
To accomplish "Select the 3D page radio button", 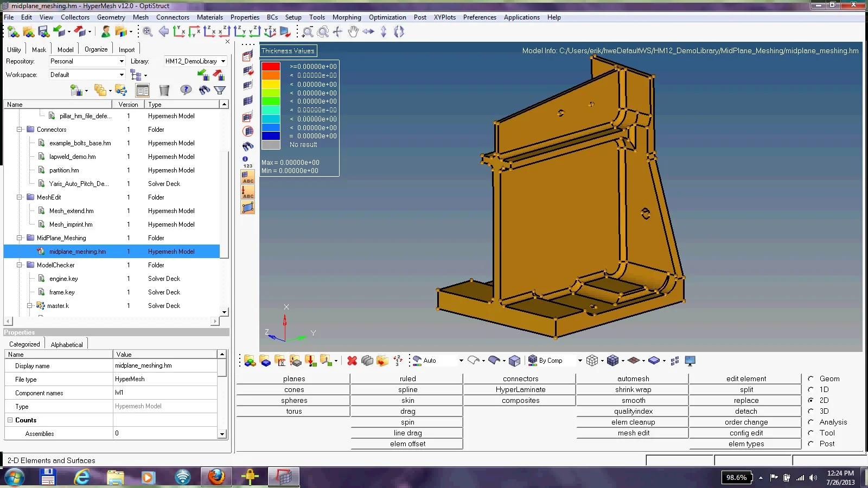I will coord(810,412).
